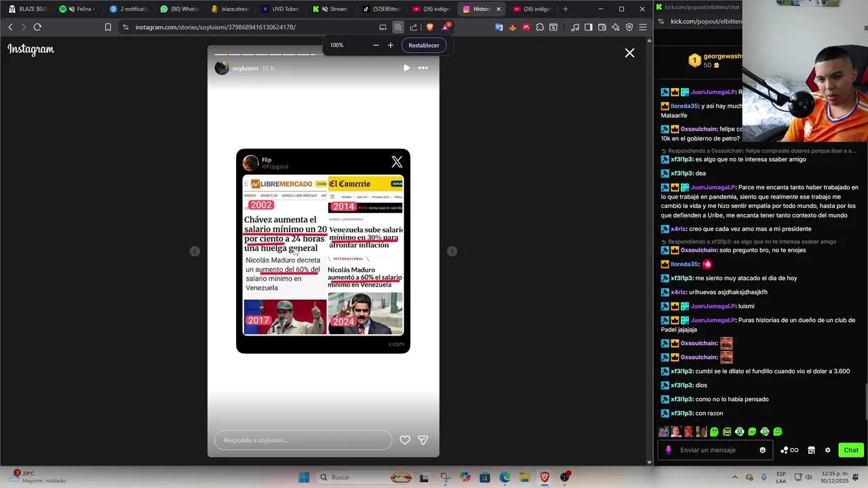Open the music note media control icon
Screen dimensions: 868x488
pos(575,27)
